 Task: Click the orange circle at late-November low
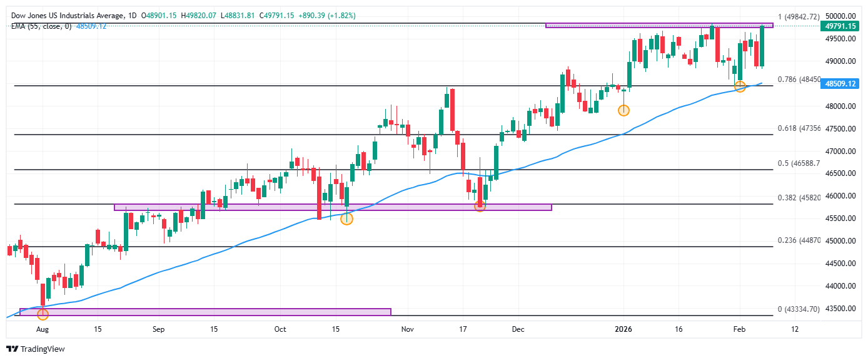(x=480, y=206)
